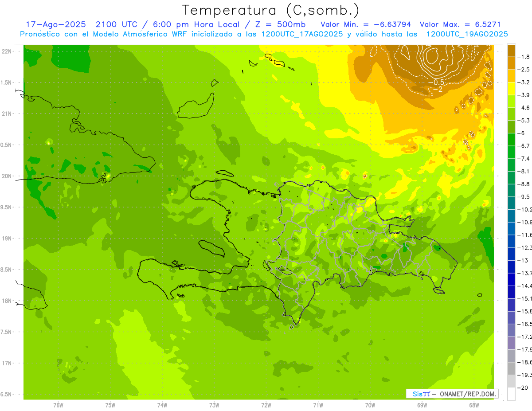Click the '75W' longitude axis label
Viewport: 532px width, 411px height.
pyautogui.click(x=110, y=405)
